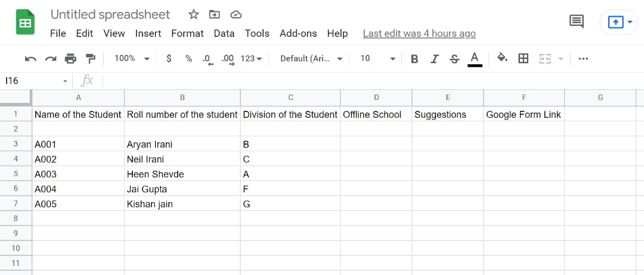
Task: Click the merge cells icon
Action: (544, 59)
